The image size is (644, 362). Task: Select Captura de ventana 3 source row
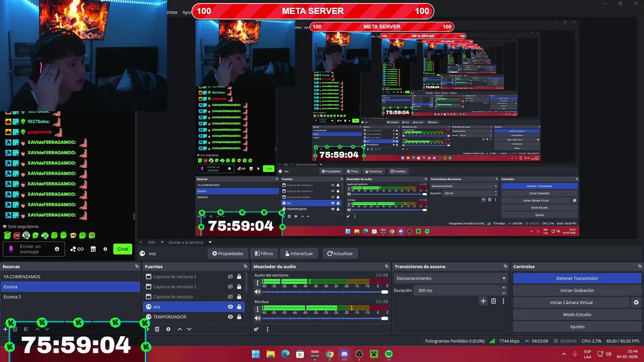click(x=194, y=277)
